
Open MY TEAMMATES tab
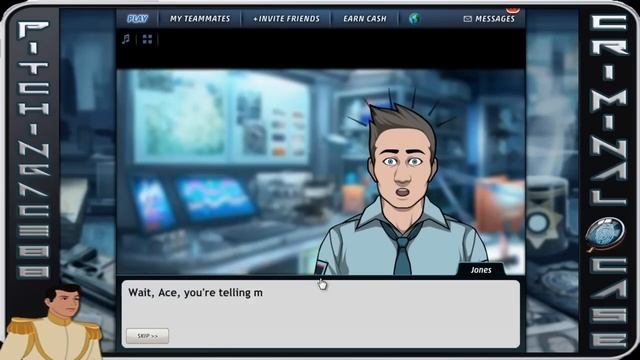(200, 19)
